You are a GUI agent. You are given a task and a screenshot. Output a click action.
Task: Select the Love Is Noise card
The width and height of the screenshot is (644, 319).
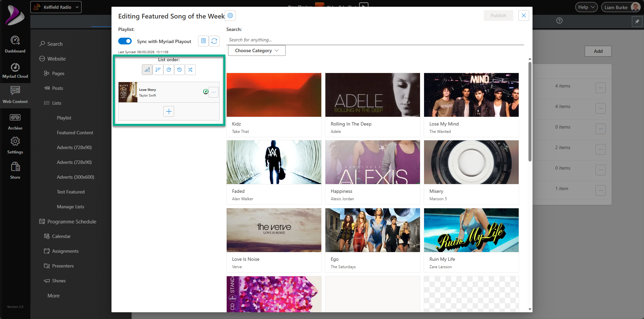click(274, 240)
